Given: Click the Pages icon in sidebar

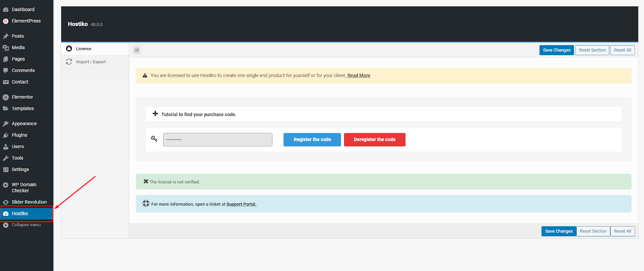Looking at the screenshot, I should point(6,59).
